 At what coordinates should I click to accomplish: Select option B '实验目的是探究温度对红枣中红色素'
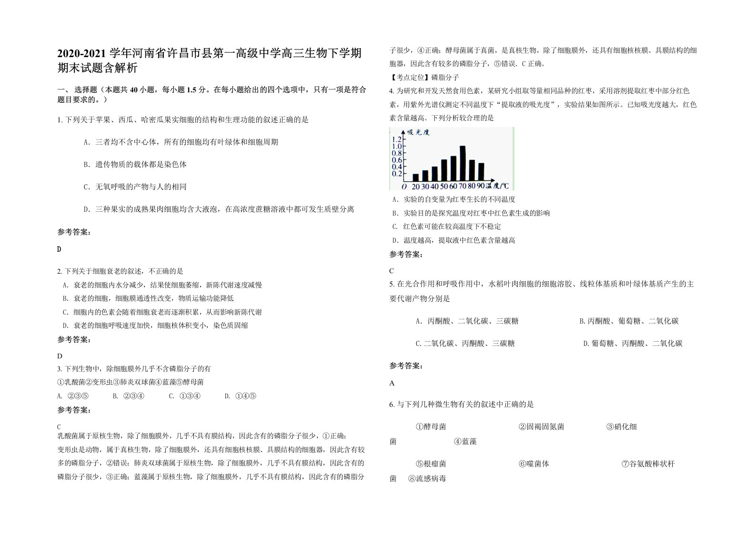click(x=471, y=213)
